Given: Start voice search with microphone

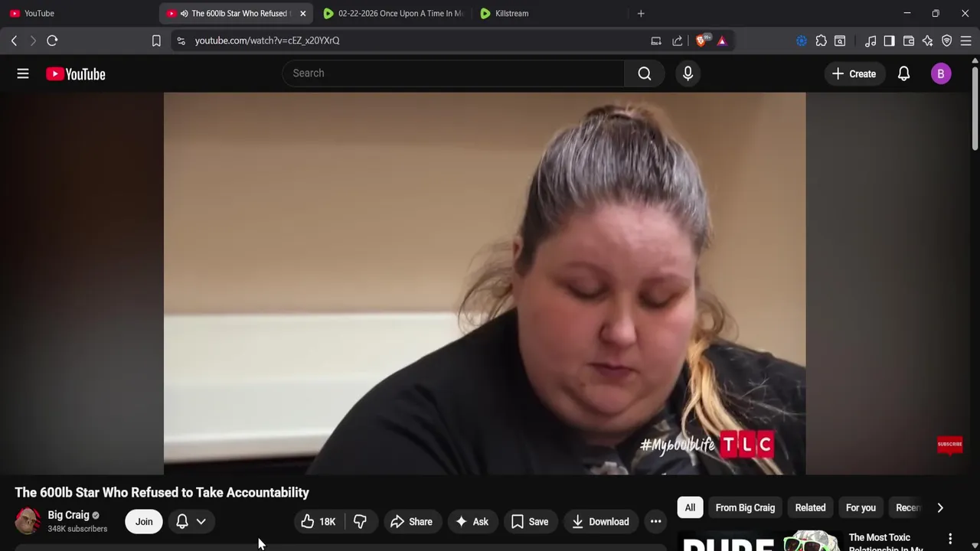Looking at the screenshot, I should (x=688, y=73).
